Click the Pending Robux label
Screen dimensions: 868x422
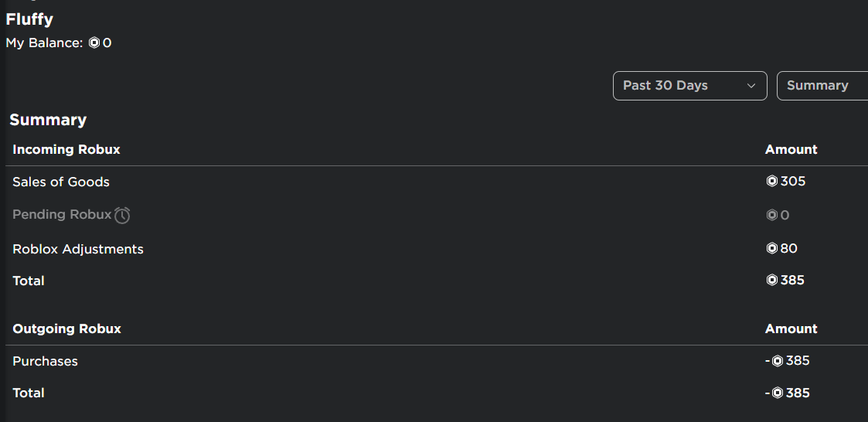pyautogui.click(x=62, y=215)
